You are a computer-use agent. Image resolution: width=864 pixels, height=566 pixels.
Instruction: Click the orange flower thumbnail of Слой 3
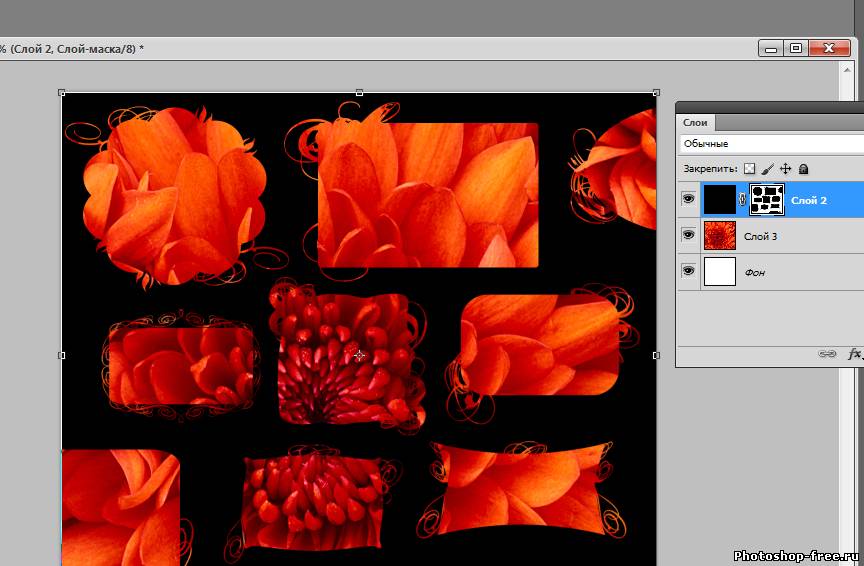tap(719, 235)
